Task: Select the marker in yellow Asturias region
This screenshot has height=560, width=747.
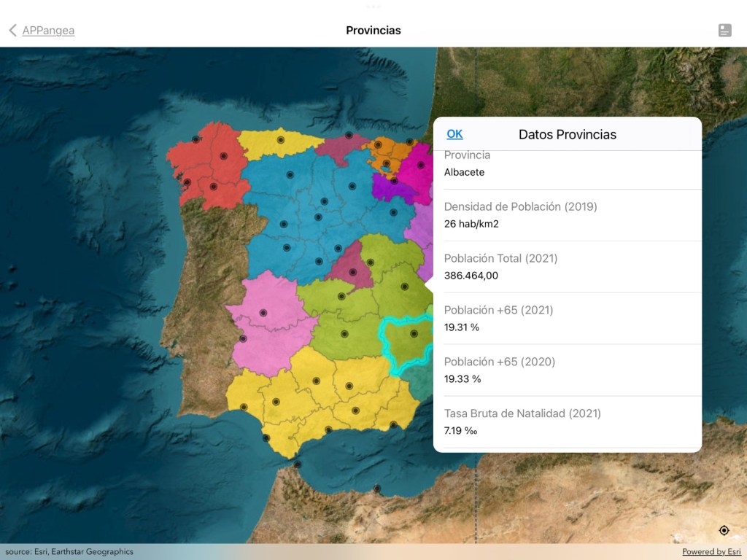Action: coord(281,139)
